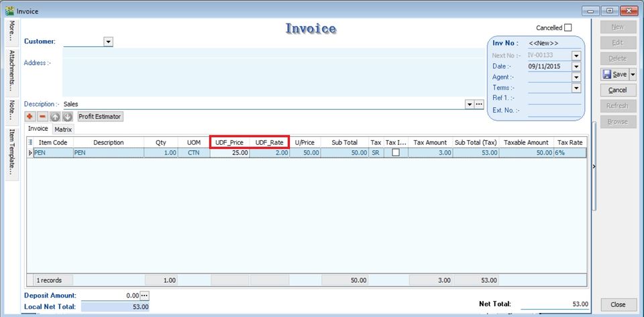The image size is (644, 317).
Task: Click the plus icon to add item row
Action: click(30, 117)
